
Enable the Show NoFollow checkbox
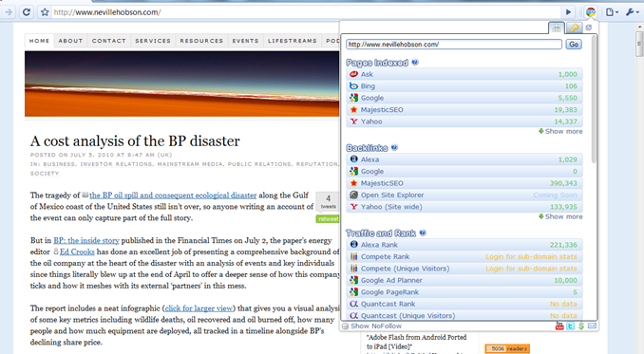click(x=346, y=326)
